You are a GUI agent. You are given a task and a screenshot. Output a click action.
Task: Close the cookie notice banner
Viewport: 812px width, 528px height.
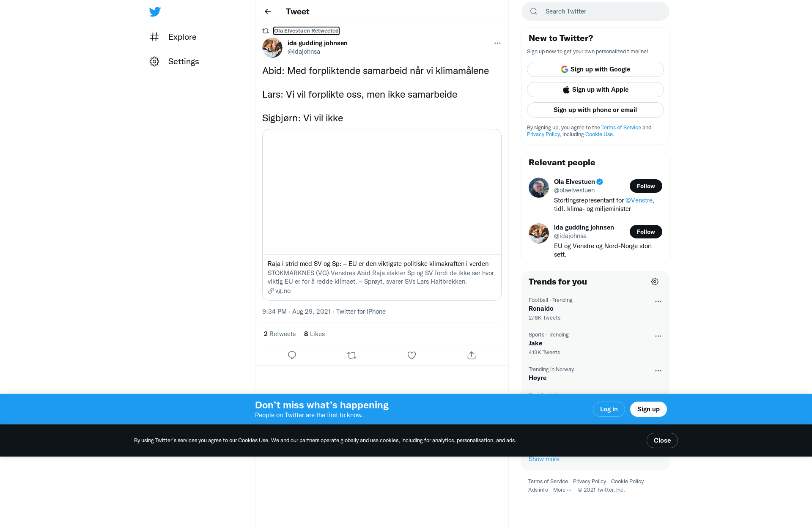pos(662,440)
